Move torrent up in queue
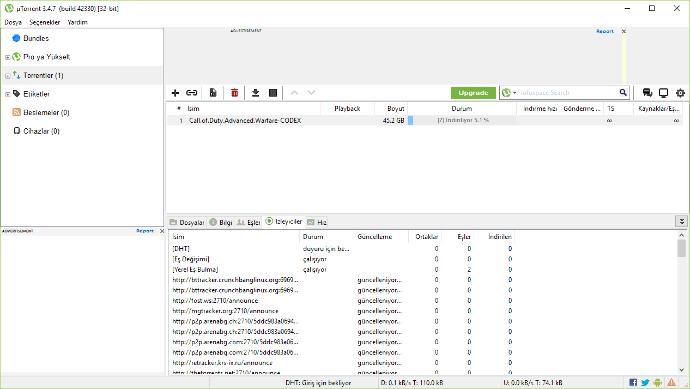The height and width of the screenshot is (389, 690). [x=294, y=93]
